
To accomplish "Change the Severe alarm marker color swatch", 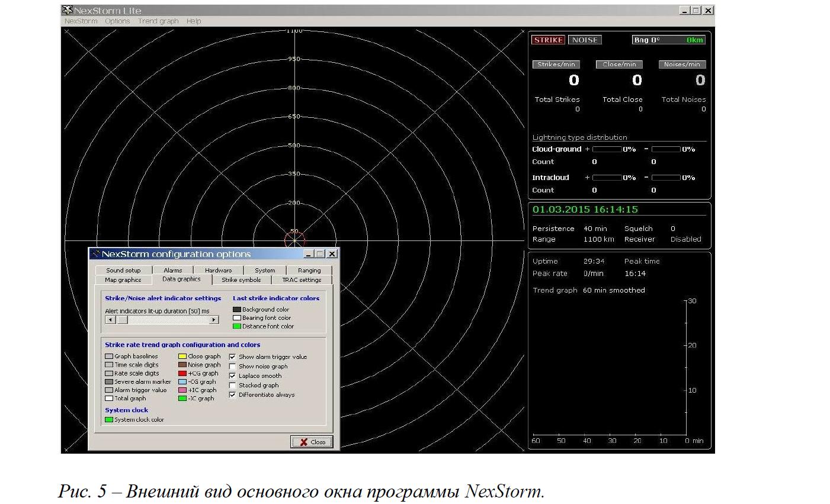I will point(109,382).
